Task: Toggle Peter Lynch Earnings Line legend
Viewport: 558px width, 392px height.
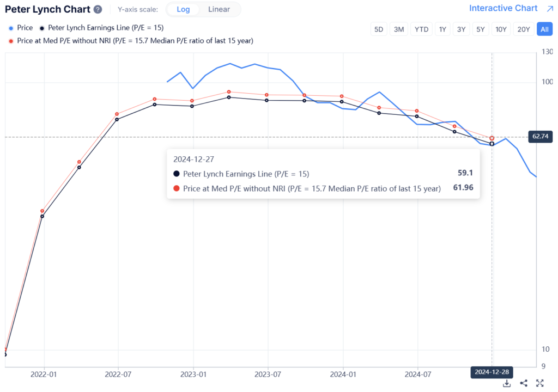Action: 102,28
